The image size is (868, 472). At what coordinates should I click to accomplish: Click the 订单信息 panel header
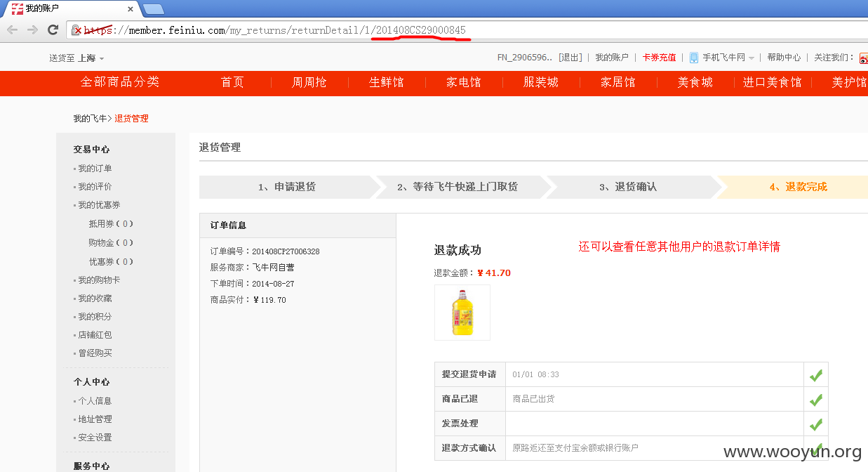click(x=298, y=225)
